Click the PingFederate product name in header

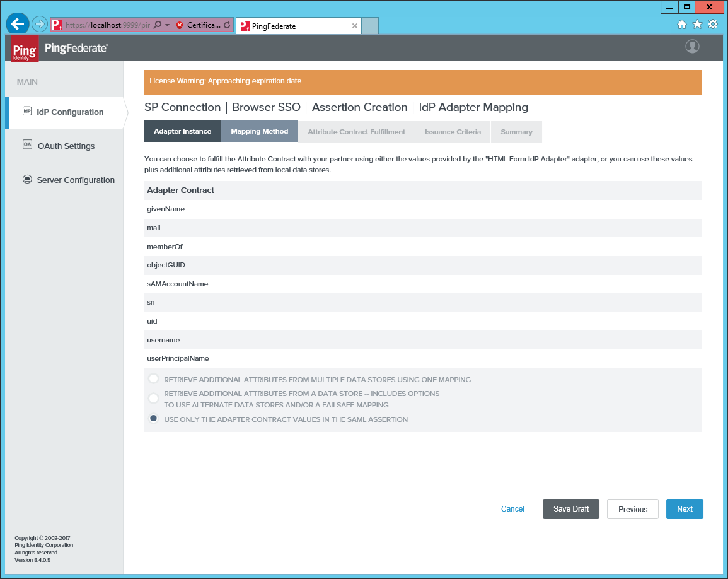point(76,48)
